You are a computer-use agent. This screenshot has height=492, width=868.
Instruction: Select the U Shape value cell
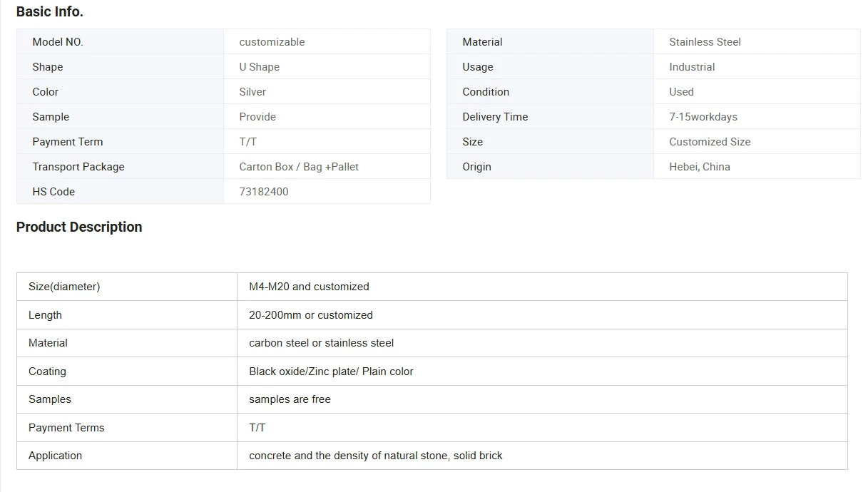(327, 67)
